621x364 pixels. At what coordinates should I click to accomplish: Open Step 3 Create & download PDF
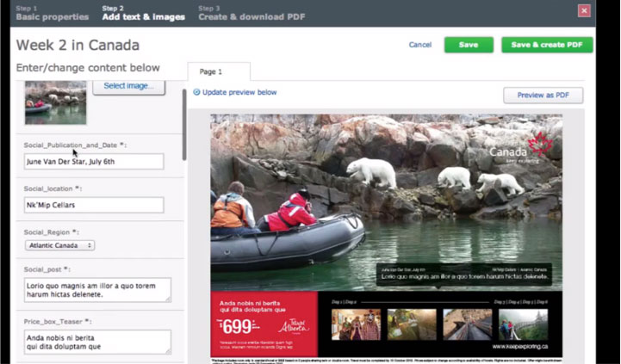click(252, 13)
